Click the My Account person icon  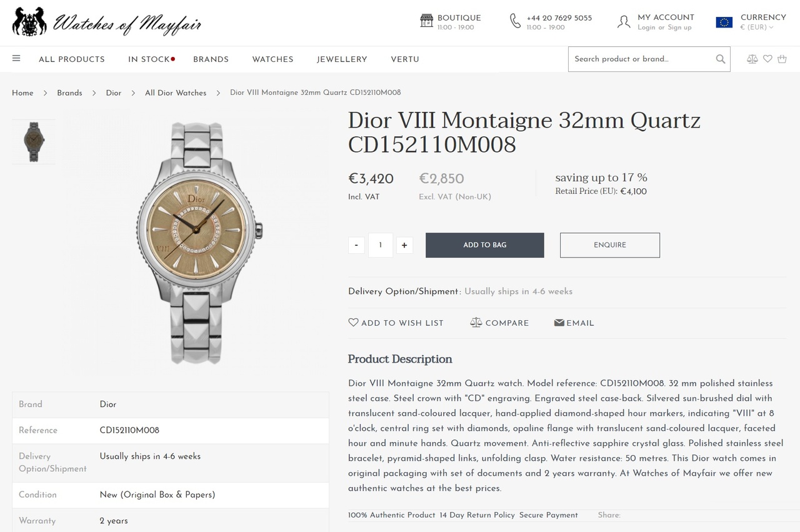pyautogui.click(x=623, y=22)
